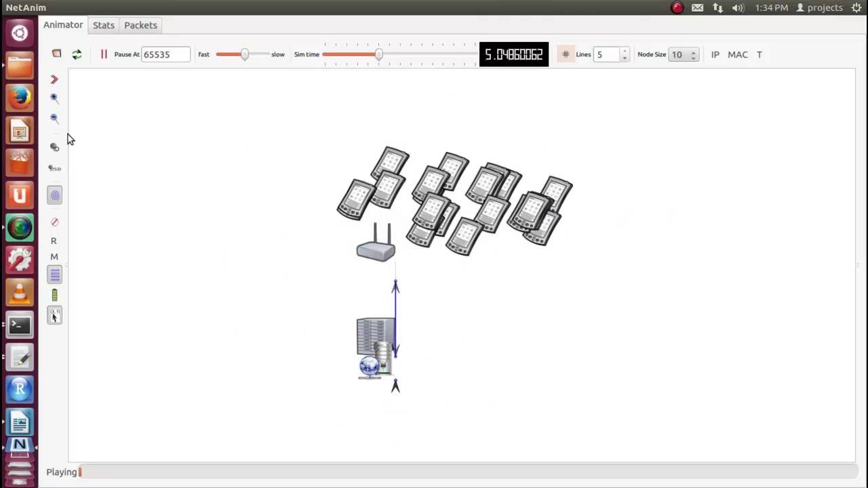
Task: Click the reload file icon
Action: [77, 54]
